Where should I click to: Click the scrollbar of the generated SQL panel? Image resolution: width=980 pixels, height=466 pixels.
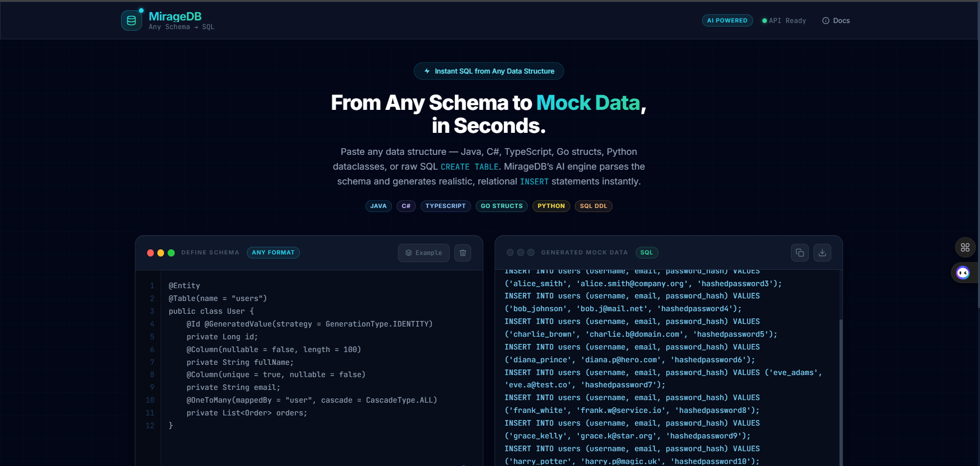point(841,393)
